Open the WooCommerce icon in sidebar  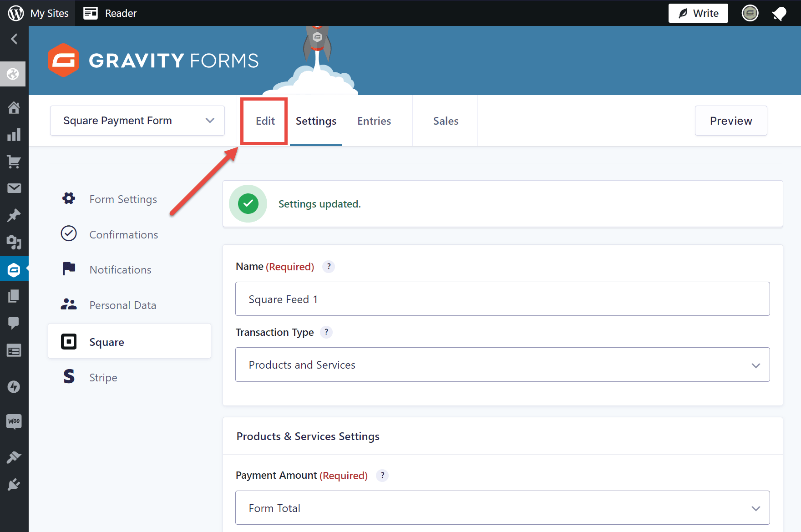[14, 421]
